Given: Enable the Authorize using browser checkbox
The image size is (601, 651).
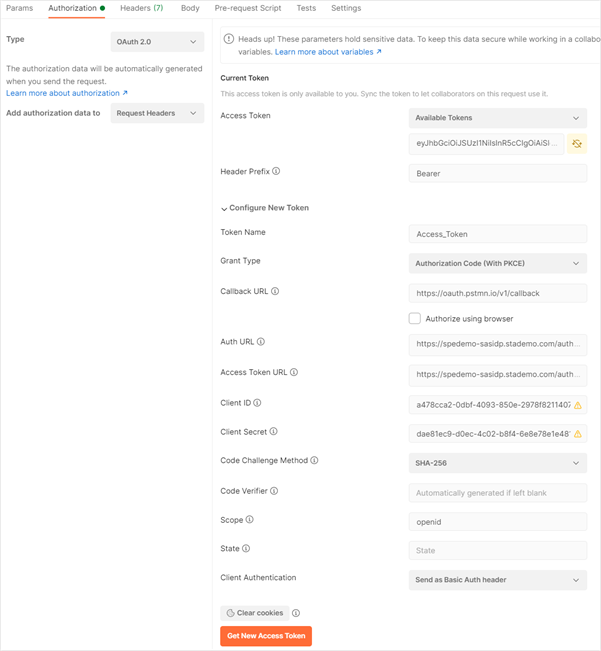Looking at the screenshot, I should pos(414,319).
